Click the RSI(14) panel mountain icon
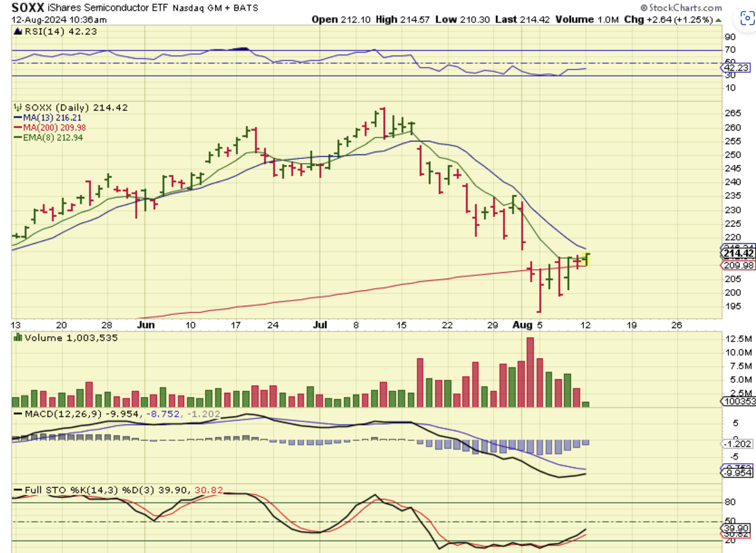Screen dimensions: 756x553 tap(18, 32)
